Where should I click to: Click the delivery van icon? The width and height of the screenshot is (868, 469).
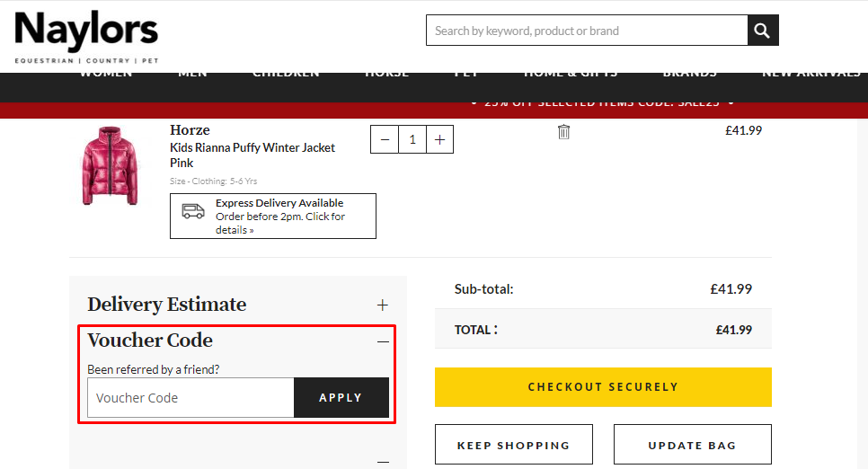pos(193,211)
